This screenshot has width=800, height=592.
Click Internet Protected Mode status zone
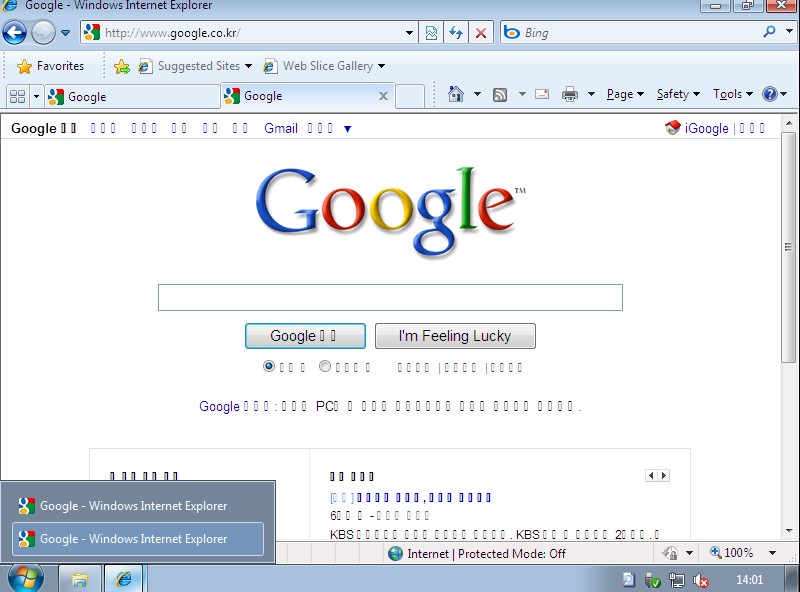[x=477, y=554]
